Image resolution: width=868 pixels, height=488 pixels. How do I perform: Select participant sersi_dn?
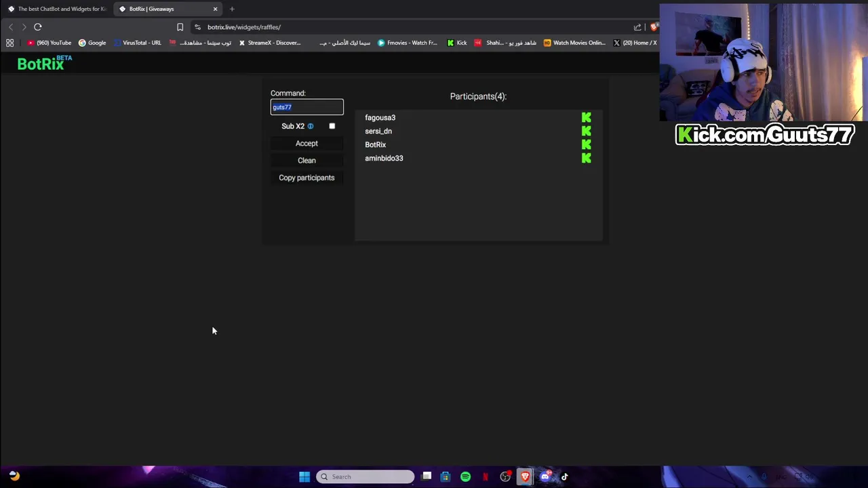point(378,131)
